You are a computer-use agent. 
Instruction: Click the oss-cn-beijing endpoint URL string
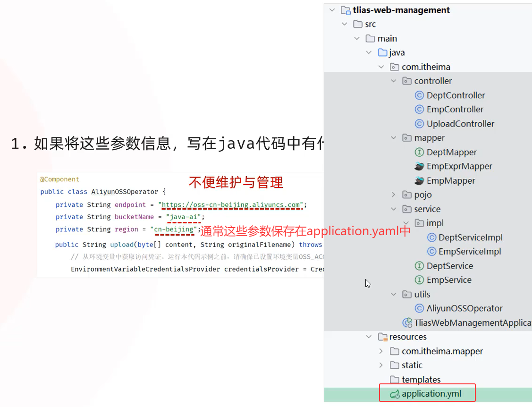(231, 205)
